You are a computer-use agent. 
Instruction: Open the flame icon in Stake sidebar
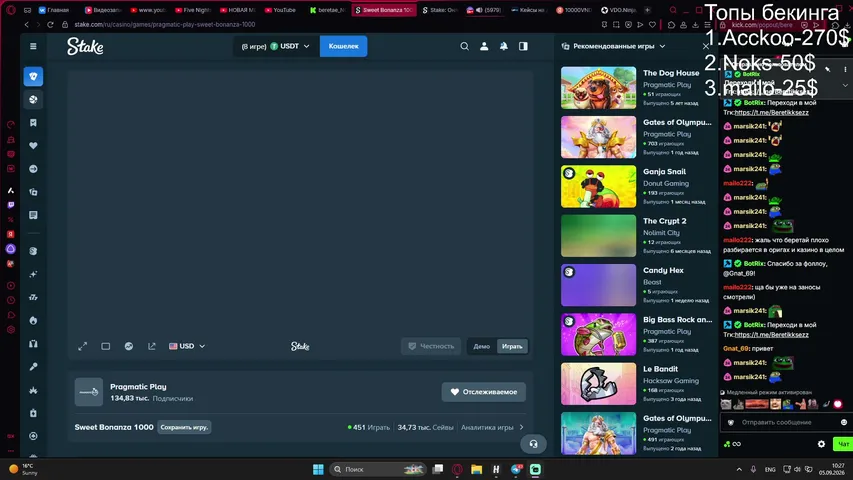coord(33,321)
